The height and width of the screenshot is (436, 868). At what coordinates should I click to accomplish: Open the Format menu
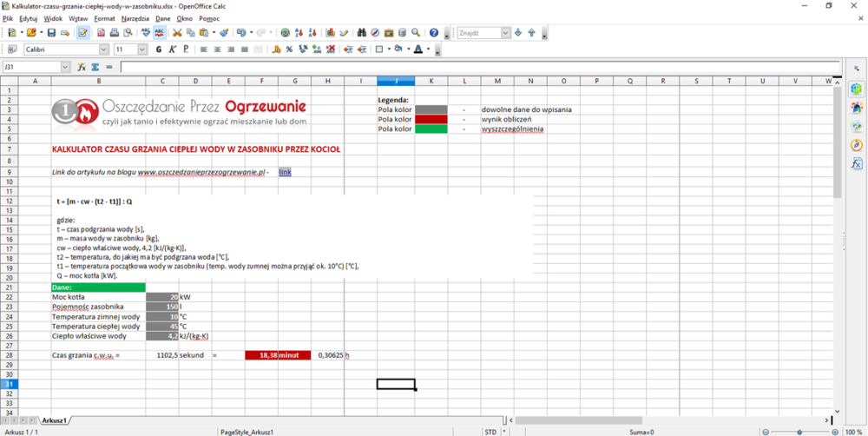point(104,18)
